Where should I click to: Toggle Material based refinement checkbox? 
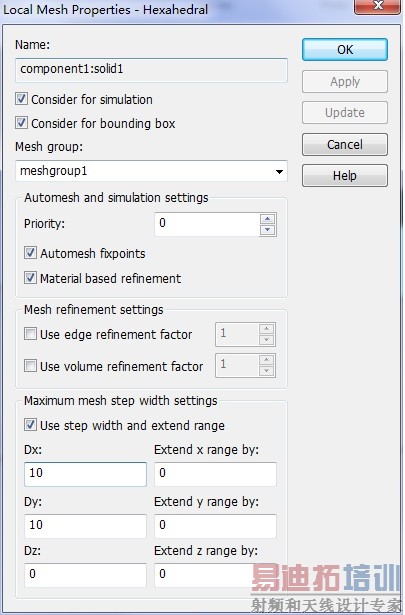31,278
